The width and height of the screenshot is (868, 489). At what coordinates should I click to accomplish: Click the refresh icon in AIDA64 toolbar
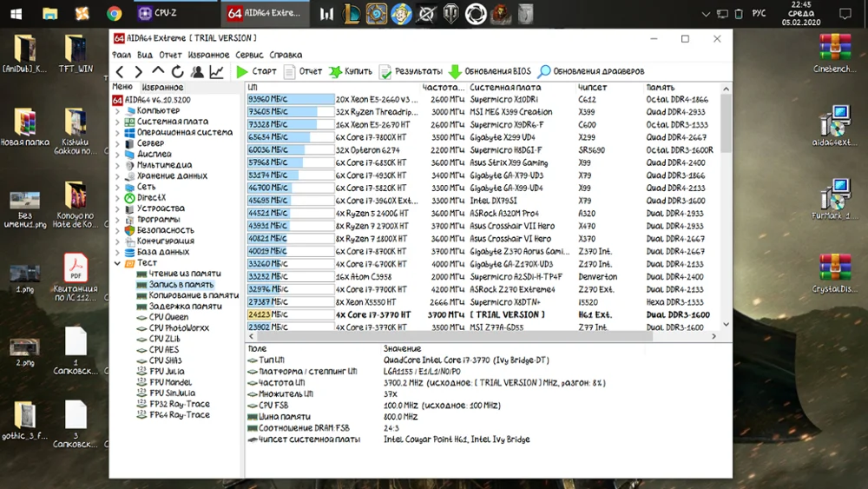(x=177, y=71)
